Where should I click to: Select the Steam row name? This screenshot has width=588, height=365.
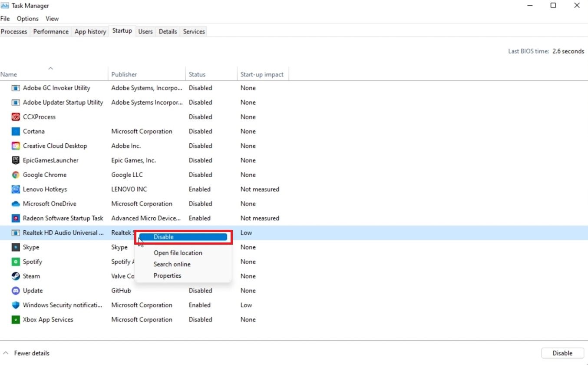click(31, 276)
